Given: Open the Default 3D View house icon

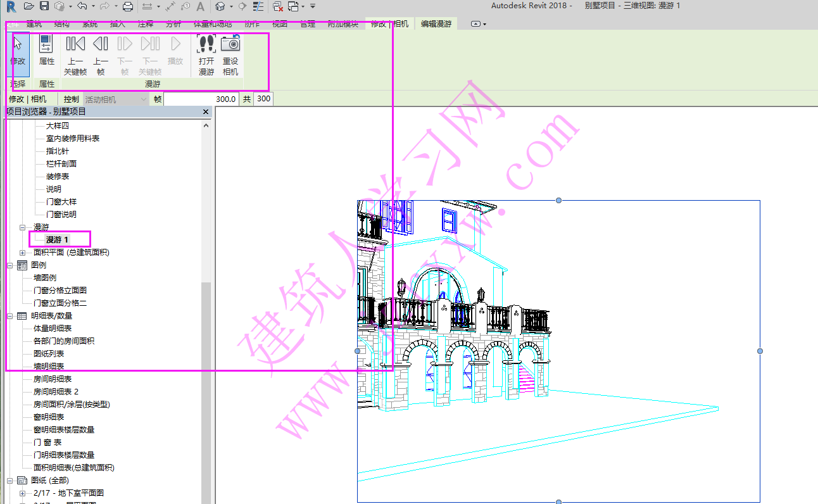Looking at the screenshot, I should click(x=220, y=6).
